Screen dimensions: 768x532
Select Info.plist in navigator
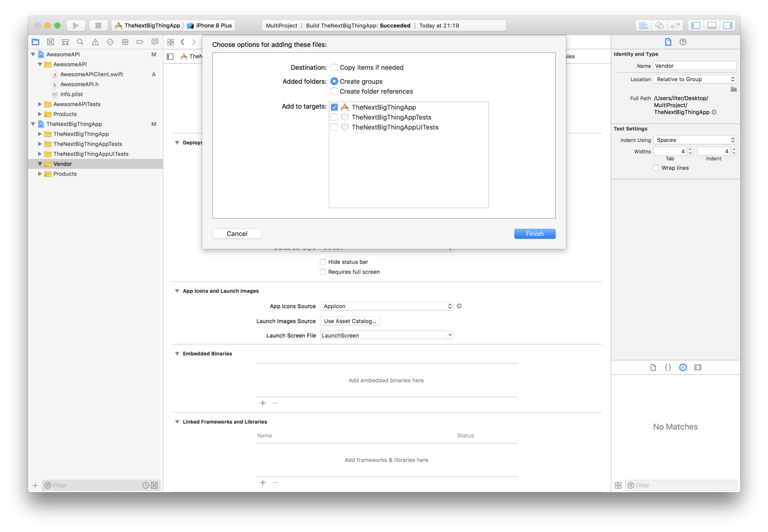tap(71, 95)
